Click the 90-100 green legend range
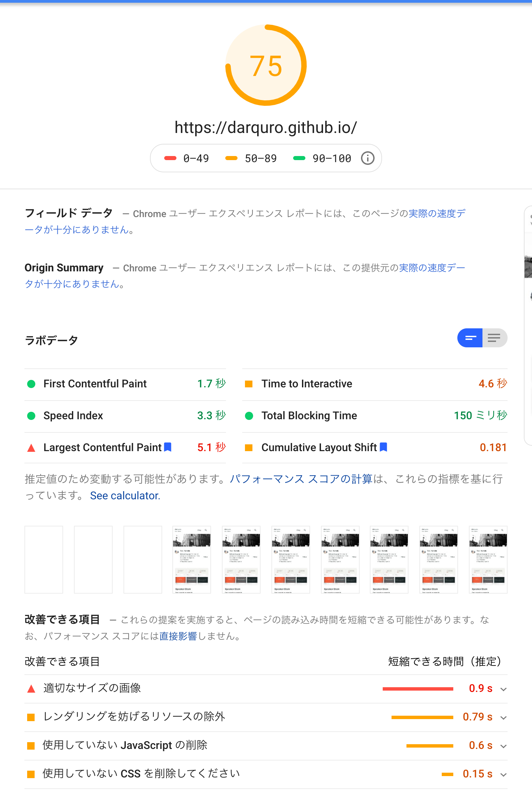Screen dimensions: 532x810 click(x=322, y=158)
